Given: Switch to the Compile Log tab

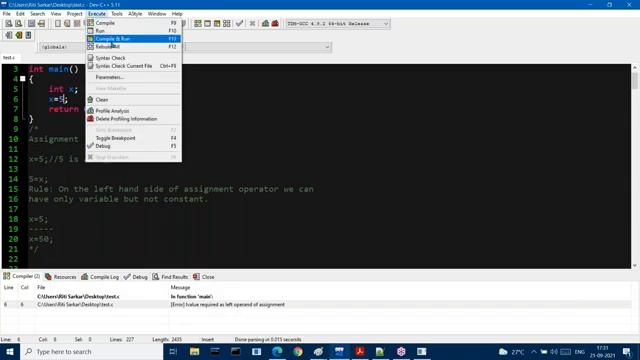Looking at the screenshot, I should [x=100, y=277].
